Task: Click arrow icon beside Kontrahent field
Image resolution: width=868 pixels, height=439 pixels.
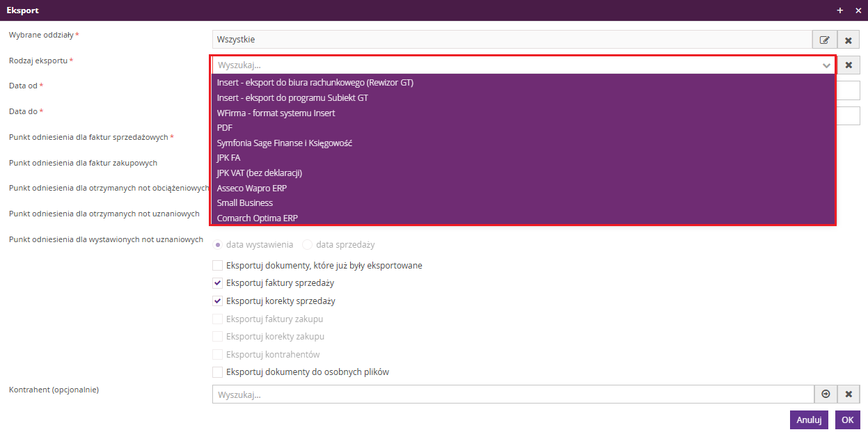Action: tap(826, 394)
